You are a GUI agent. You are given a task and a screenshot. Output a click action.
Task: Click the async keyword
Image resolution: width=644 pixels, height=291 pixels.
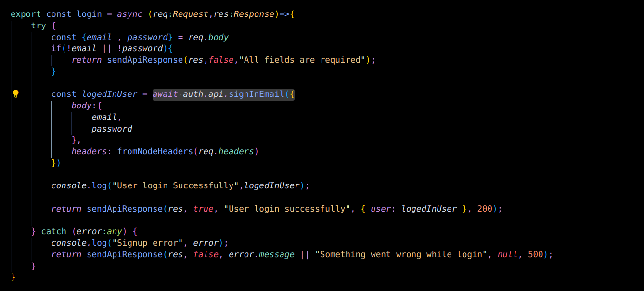click(129, 14)
